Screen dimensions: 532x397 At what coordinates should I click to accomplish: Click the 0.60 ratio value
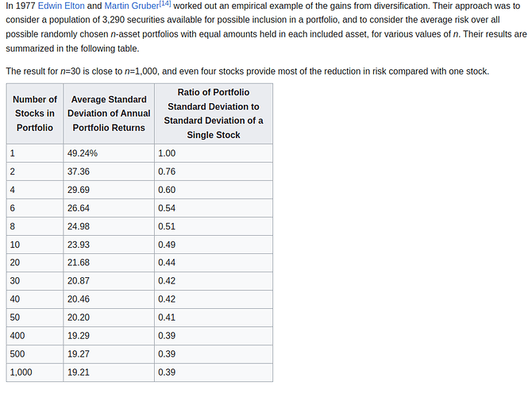coord(167,190)
